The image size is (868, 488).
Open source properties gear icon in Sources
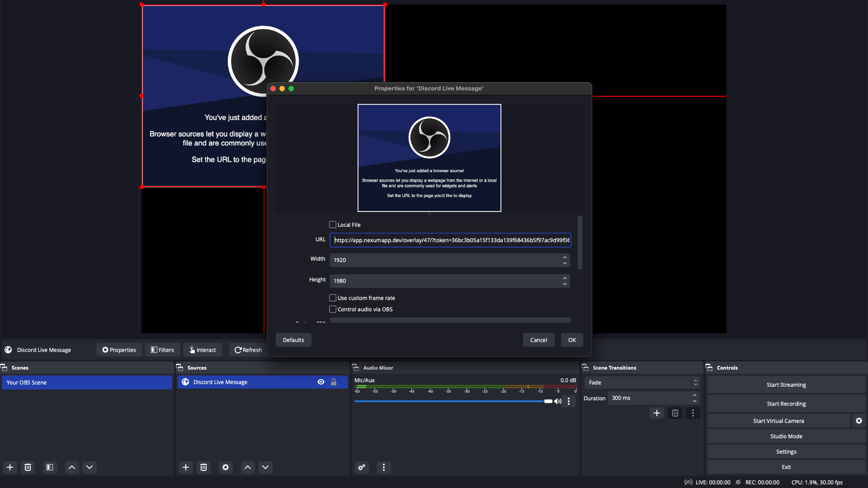[226, 467]
